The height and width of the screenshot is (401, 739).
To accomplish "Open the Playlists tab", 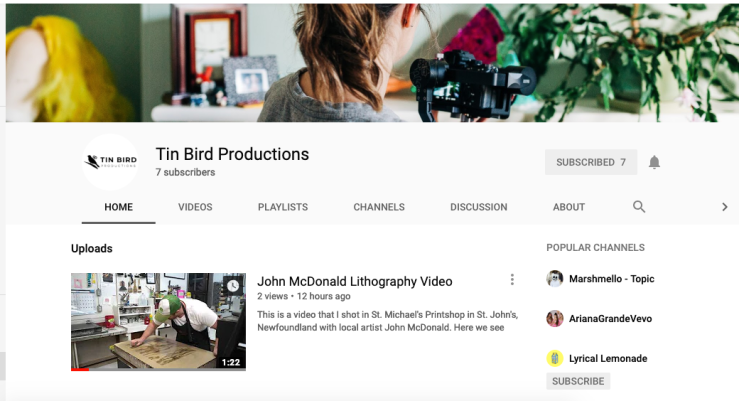I will (283, 207).
